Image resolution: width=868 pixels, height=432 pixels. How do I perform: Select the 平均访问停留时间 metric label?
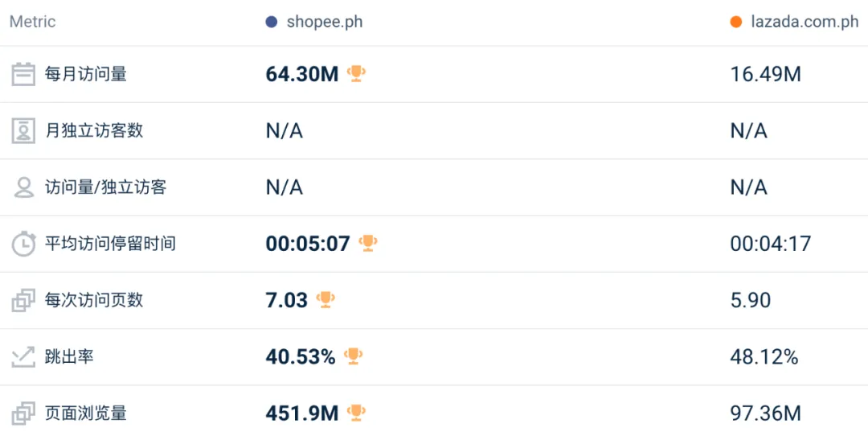pyautogui.click(x=110, y=244)
